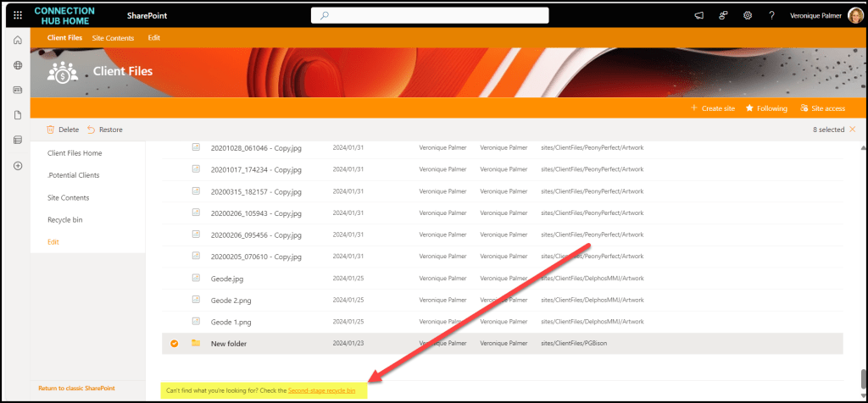Select Recycle bin in the left navigation

[65, 219]
